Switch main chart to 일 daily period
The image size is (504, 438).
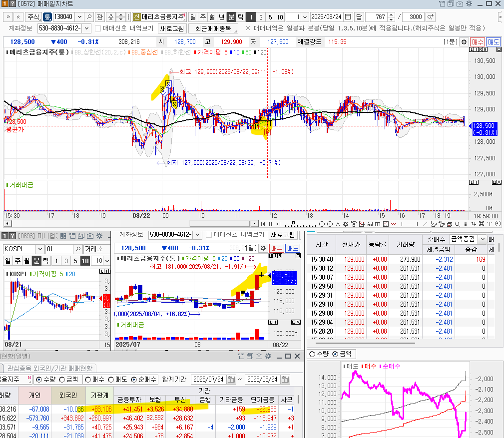[193, 16]
